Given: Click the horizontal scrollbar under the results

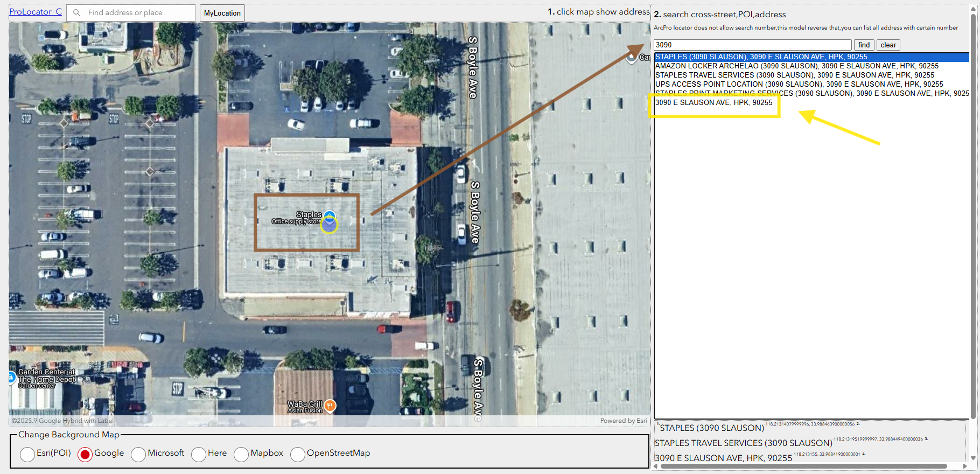Looking at the screenshot, I should click(802, 466).
